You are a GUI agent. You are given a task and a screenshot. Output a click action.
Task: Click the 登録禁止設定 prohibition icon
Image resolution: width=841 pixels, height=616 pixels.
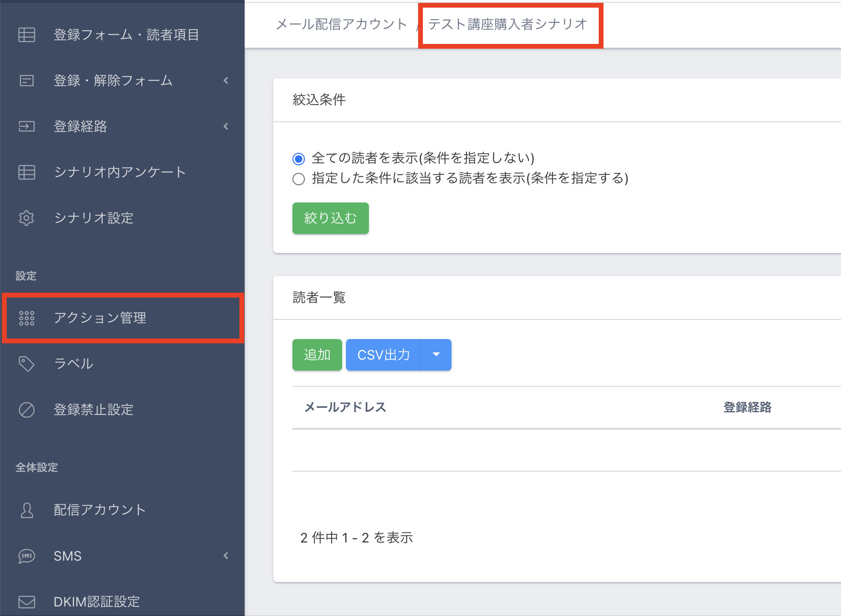(27, 410)
